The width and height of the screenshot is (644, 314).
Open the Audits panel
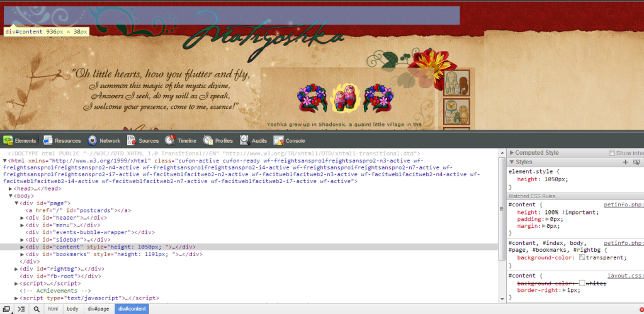(253, 141)
